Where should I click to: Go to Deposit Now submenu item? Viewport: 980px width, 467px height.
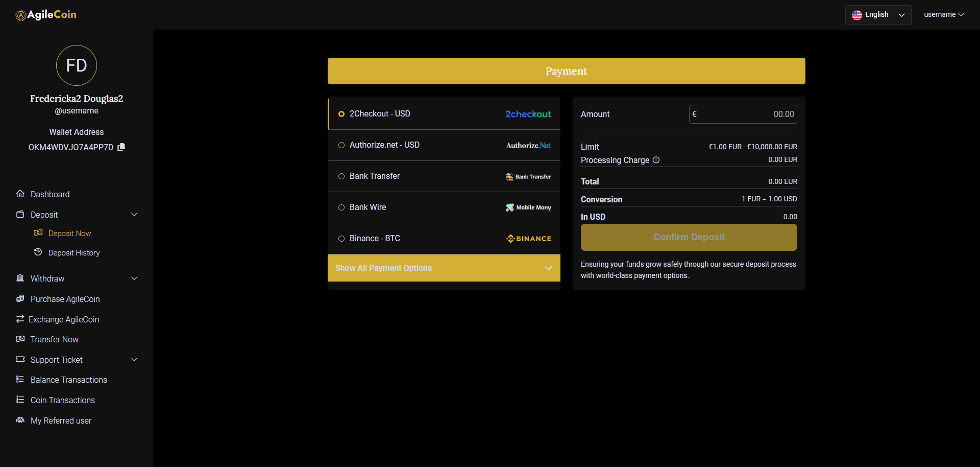(x=69, y=233)
